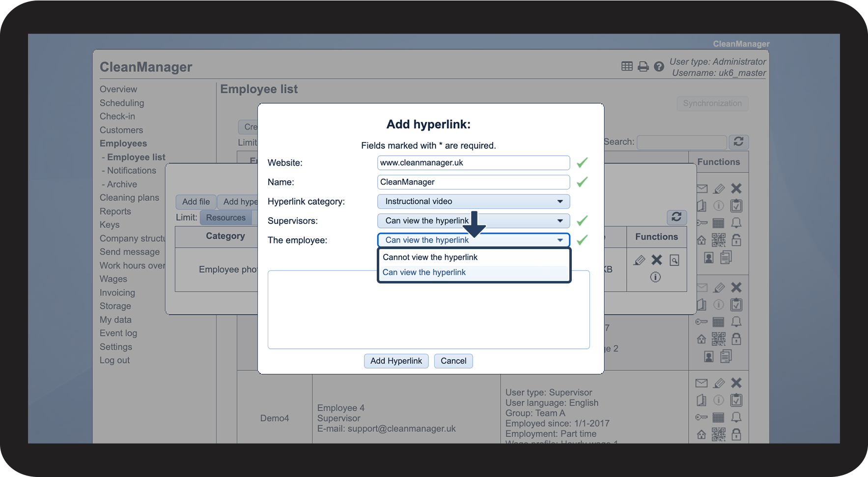Screen dimensions: 868x477
Task: Click the portrait photo icon in the first employee row
Action: click(708, 258)
